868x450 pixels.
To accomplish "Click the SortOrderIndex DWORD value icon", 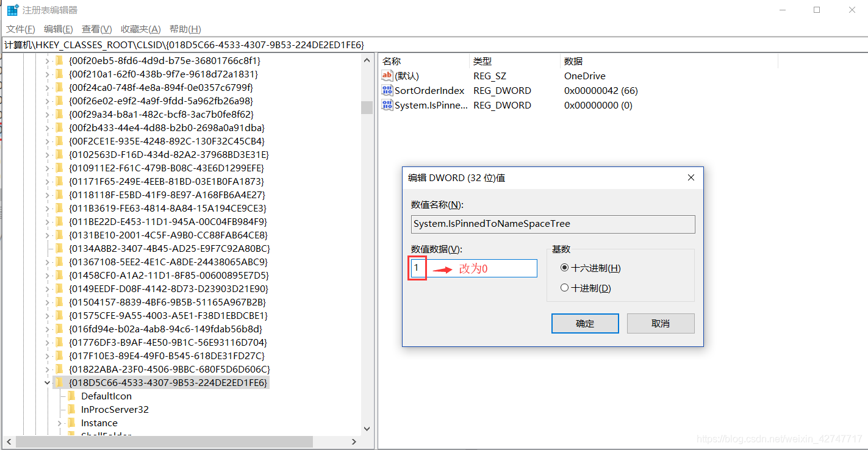I will 387,90.
